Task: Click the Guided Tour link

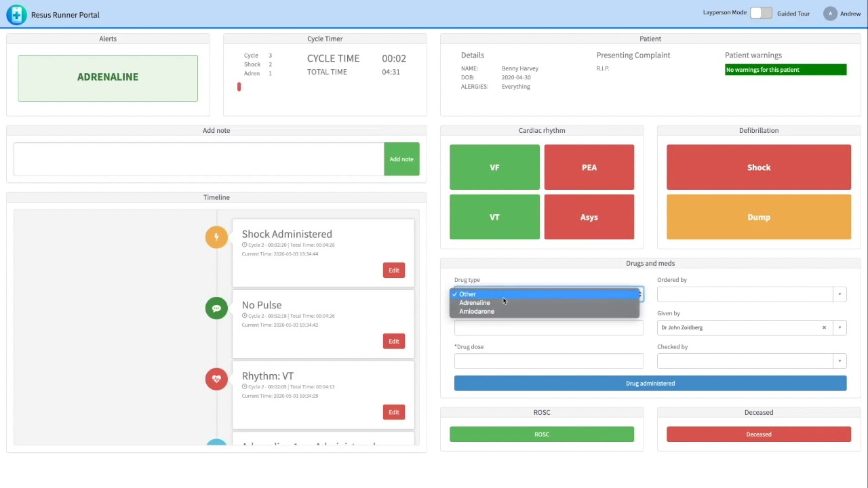Action: coord(793,14)
